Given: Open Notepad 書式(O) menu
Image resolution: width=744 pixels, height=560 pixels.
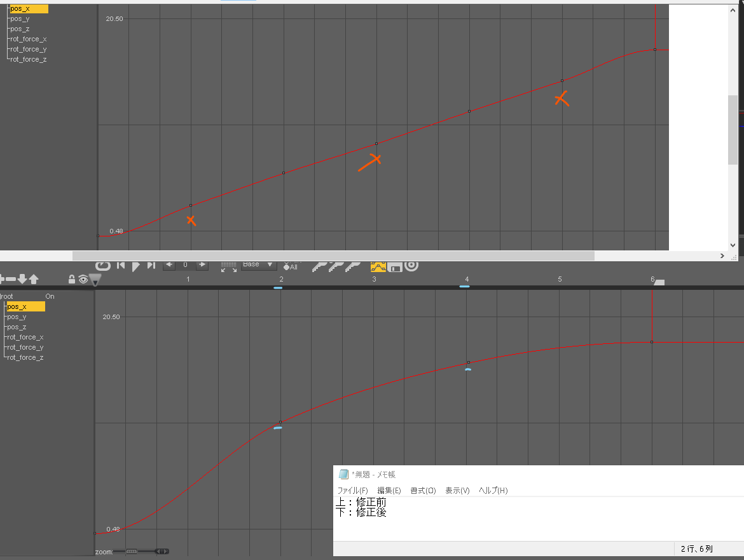Looking at the screenshot, I should (x=423, y=490).
